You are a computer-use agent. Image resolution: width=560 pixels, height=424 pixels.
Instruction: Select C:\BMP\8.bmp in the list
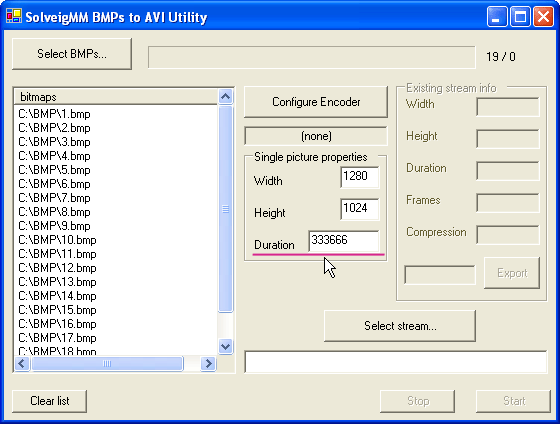54,212
